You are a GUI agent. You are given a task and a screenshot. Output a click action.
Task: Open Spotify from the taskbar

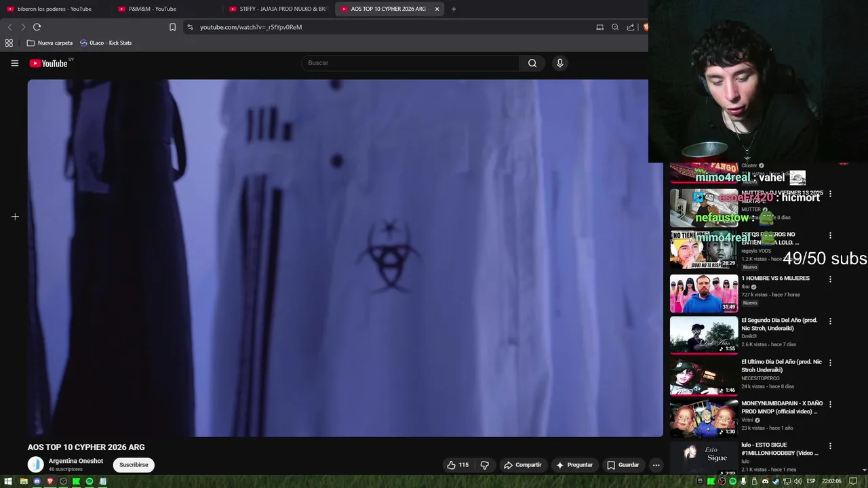pyautogui.click(x=90, y=481)
